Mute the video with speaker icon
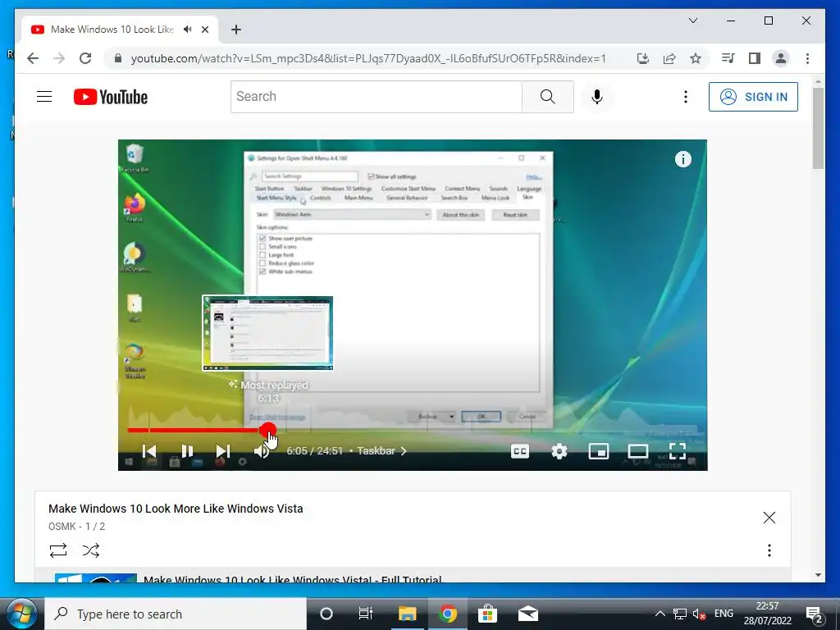Image resolution: width=840 pixels, height=630 pixels. coord(262,451)
